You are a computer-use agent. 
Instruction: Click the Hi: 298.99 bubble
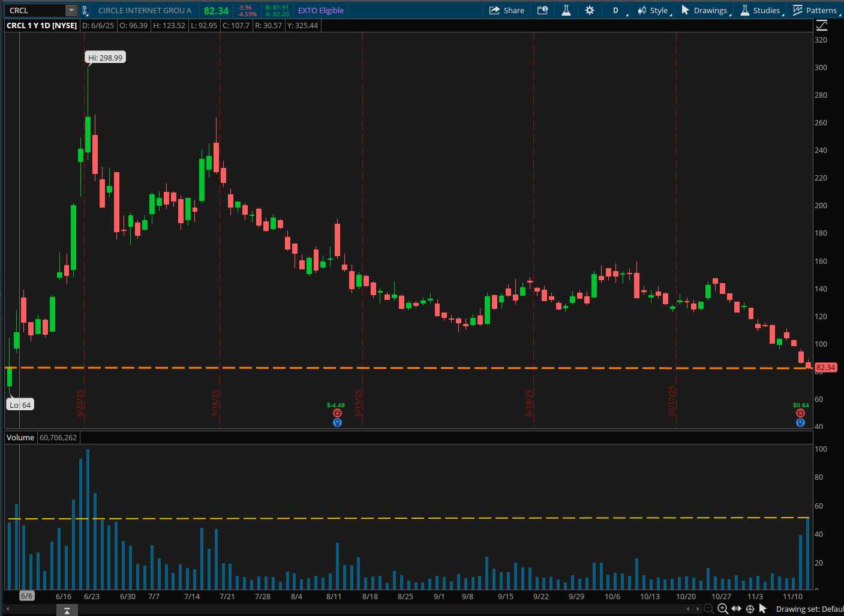pos(105,58)
